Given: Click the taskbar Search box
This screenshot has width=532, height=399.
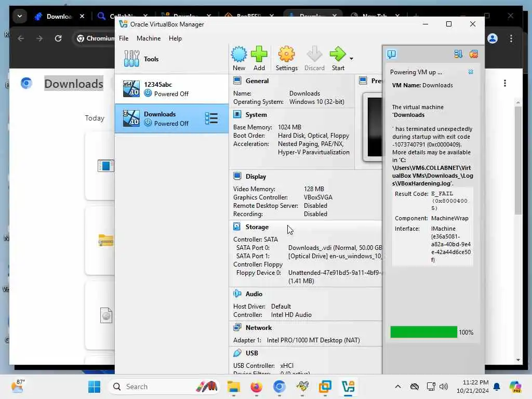Looking at the screenshot, I should point(164,387).
